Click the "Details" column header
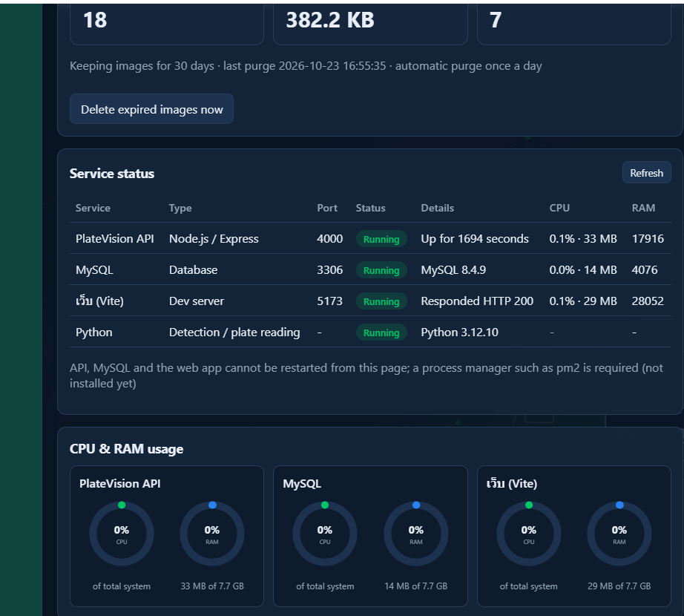Screen dimensions: 684x616 pyautogui.click(x=437, y=208)
